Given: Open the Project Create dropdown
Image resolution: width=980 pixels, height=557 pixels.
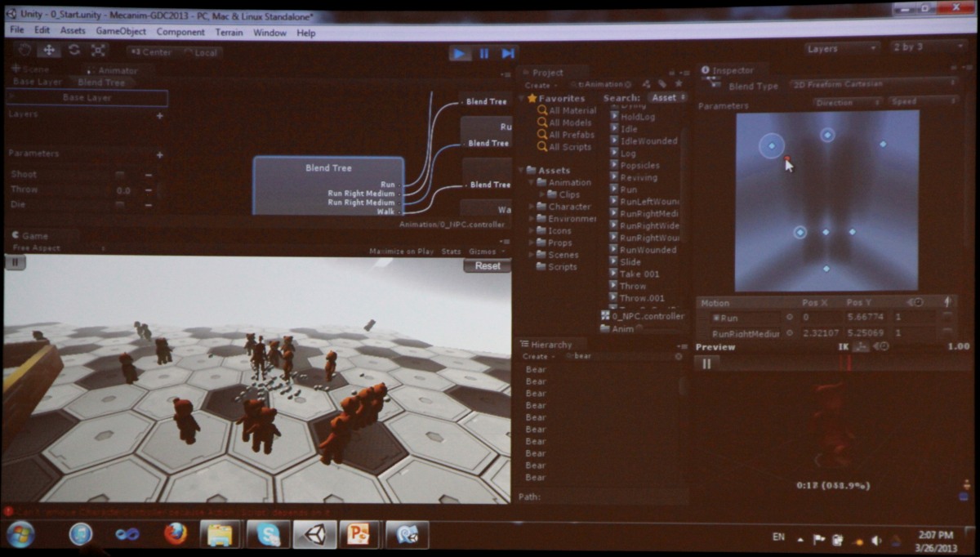Looking at the screenshot, I should point(540,85).
